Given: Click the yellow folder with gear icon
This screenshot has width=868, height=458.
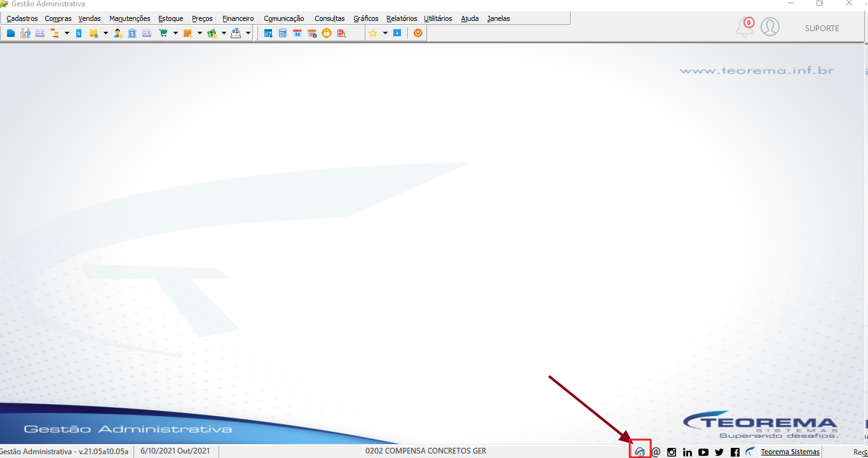Looking at the screenshot, I should (x=93, y=33).
